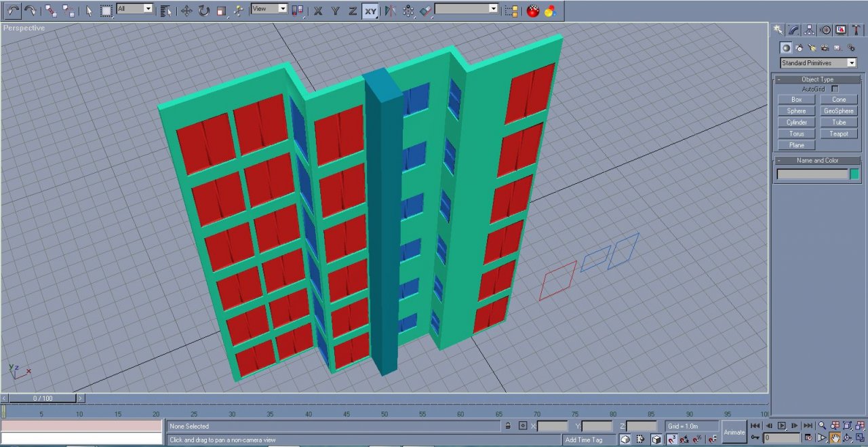Switch to the Create command panel tab
The width and height of the screenshot is (868, 447).
(778, 30)
